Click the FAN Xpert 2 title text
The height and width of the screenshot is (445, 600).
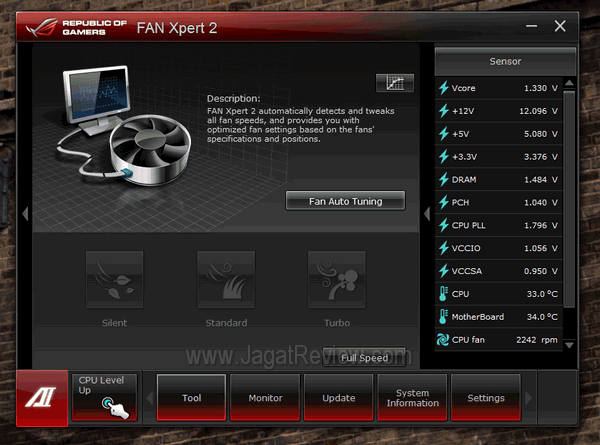point(177,28)
